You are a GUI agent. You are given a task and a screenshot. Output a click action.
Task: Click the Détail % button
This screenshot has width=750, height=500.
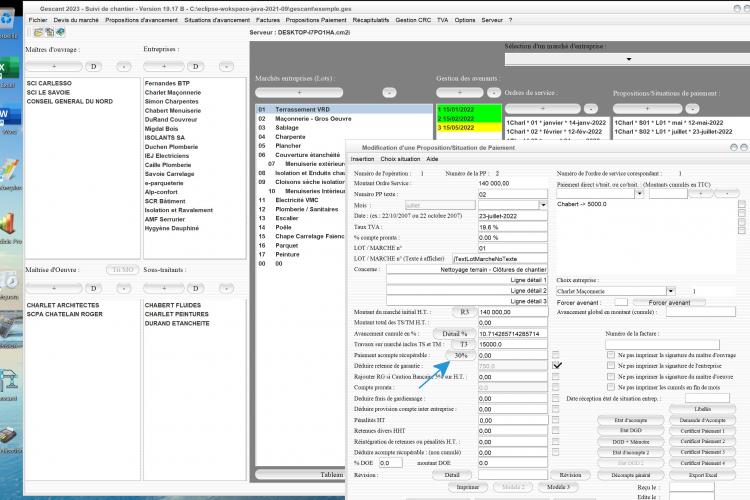454,333
